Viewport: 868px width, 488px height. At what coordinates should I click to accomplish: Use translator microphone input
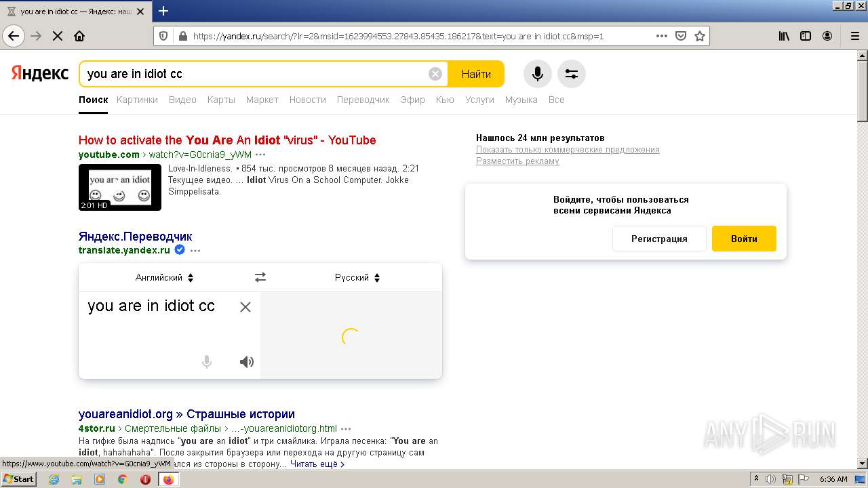click(x=207, y=362)
